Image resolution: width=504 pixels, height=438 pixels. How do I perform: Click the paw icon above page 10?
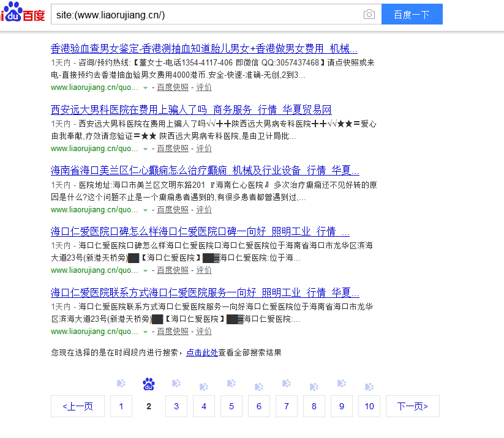coord(369,387)
